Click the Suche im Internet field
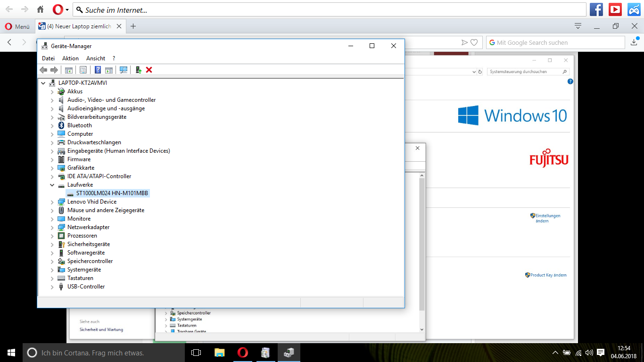The width and height of the screenshot is (644, 362). click(x=330, y=10)
